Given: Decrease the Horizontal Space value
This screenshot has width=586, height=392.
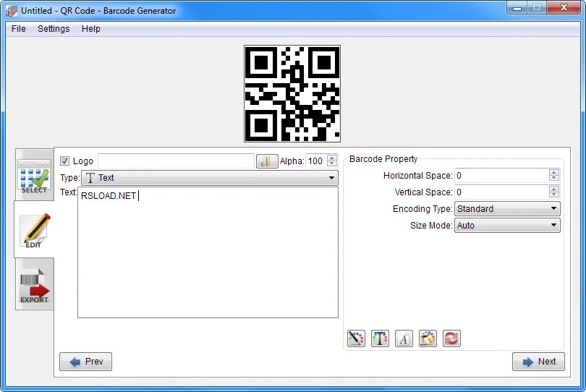Looking at the screenshot, I should (554, 179).
